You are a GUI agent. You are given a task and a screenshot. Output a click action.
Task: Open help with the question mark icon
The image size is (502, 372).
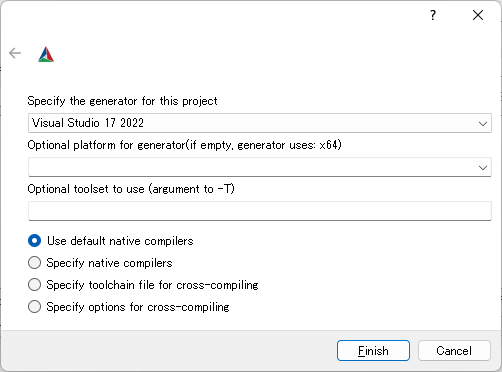tap(433, 15)
